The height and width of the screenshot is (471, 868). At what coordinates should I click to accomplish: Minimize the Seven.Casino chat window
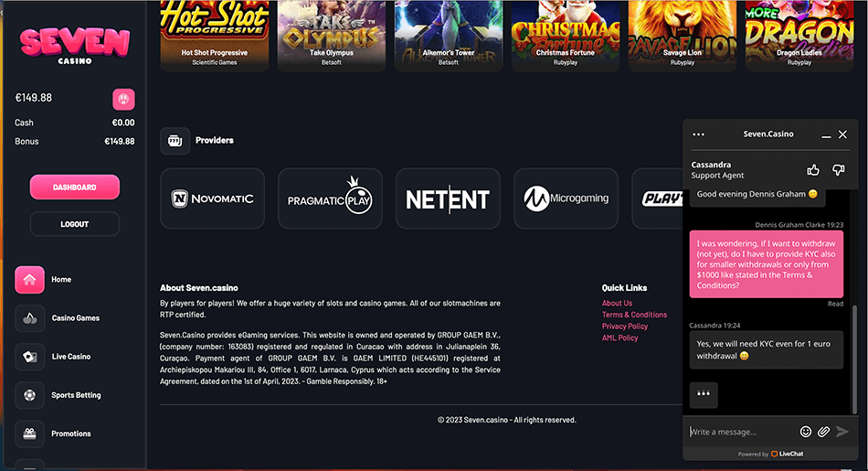coord(826,134)
